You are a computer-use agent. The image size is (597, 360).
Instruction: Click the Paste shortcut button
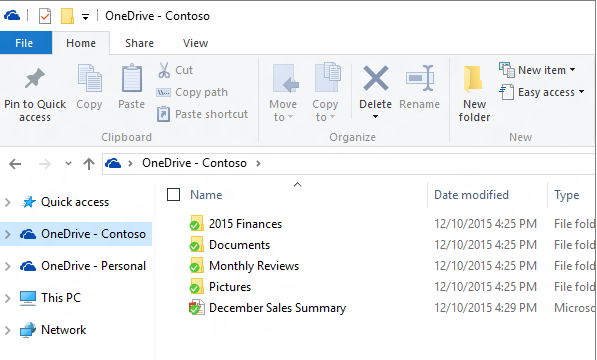point(203,114)
